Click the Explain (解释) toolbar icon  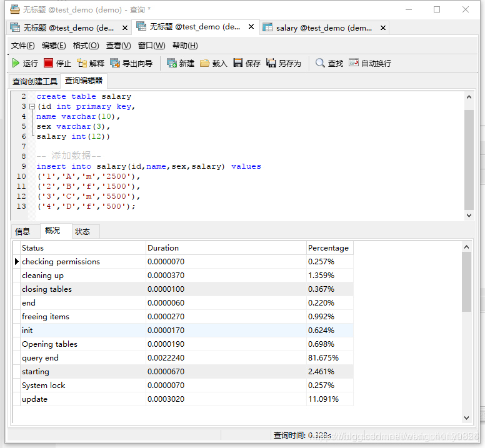(82, 63)
